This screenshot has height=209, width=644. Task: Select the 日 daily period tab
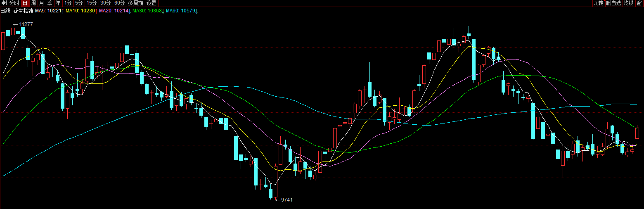[x=25, y=3]
